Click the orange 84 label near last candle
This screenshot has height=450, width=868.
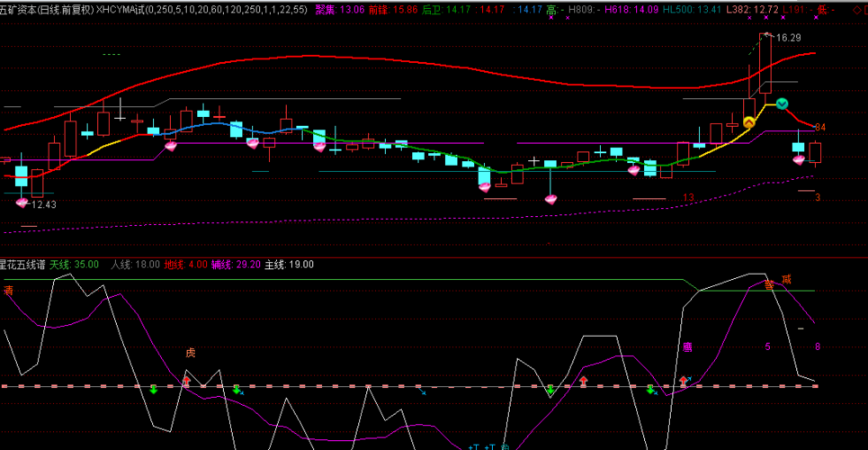pyautogui.click(x=820, y=128)
